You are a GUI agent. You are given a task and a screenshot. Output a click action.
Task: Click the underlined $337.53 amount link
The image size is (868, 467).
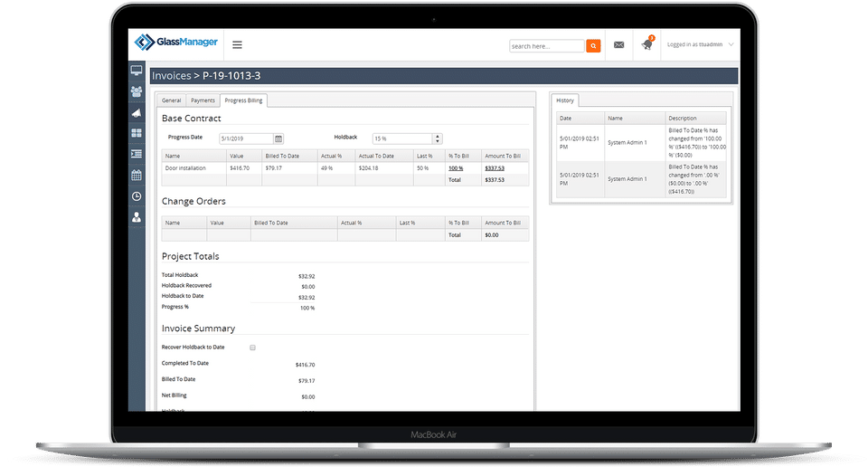495,168
